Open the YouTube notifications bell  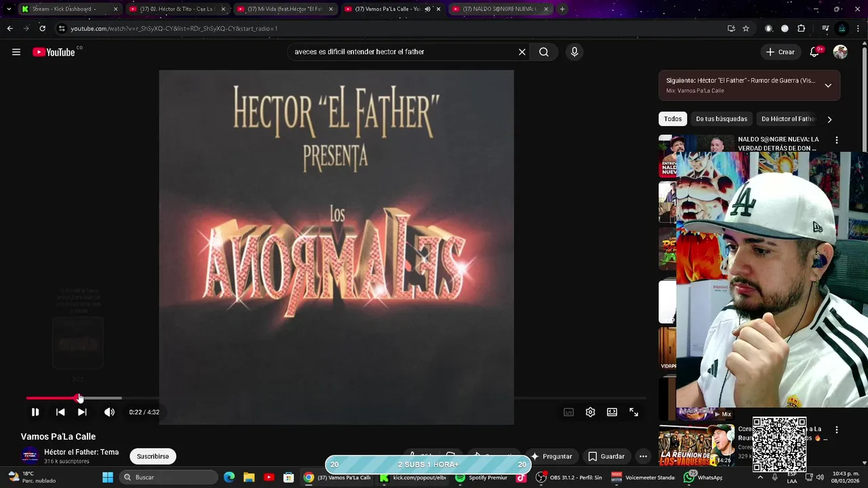815,52
